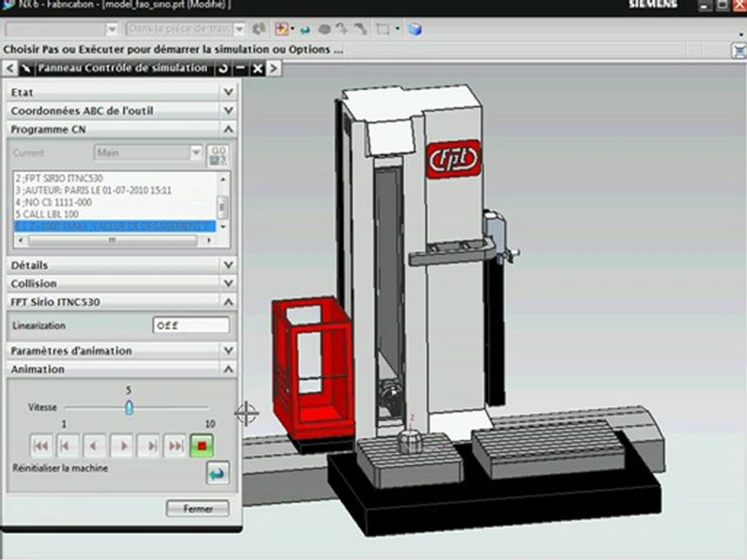This screenshot has width=747, height=560.
Task: Go to the previous panel with the left chevron
Action: [10, 68]
